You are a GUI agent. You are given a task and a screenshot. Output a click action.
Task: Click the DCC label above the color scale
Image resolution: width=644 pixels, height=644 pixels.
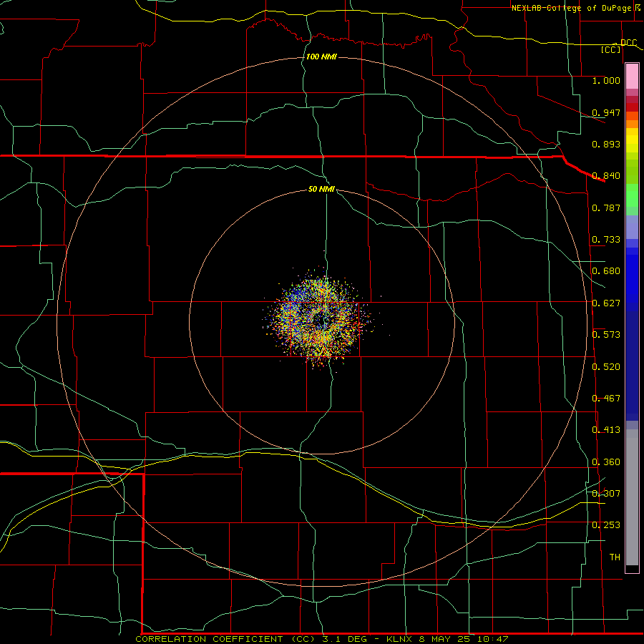tap(628, 43)
